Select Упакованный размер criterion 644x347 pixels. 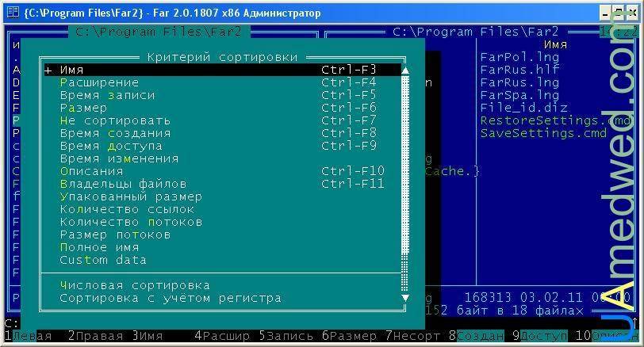click(222, 196)
